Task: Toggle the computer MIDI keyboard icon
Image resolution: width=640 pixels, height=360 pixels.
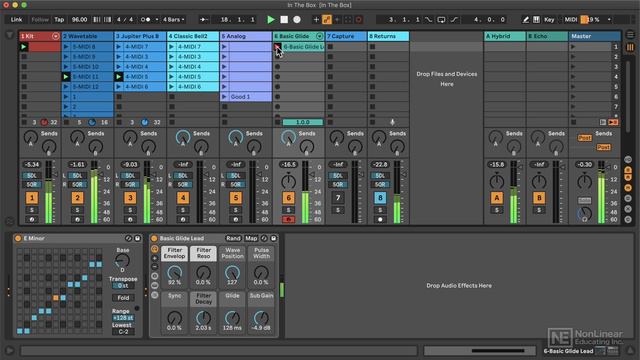Action: (x=536, y=19)
